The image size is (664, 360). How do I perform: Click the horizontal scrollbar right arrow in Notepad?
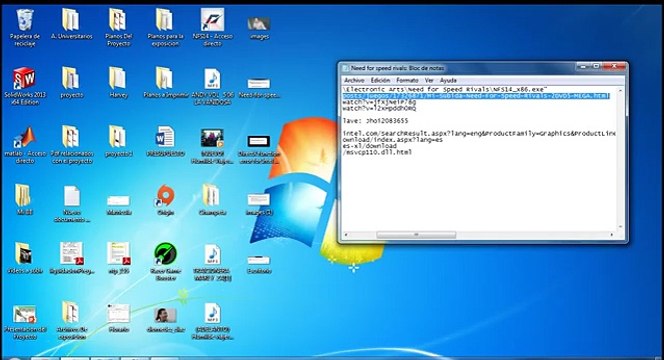[612, 235]
